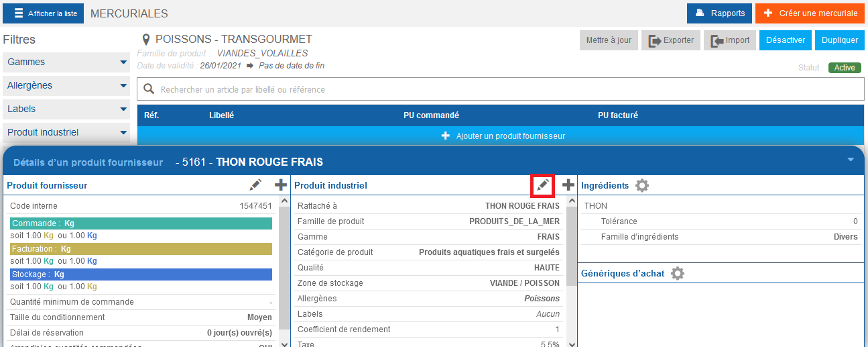The image size is (868, 355).
Task: Click Créer une mercuriale button
Action: (810, 13)
